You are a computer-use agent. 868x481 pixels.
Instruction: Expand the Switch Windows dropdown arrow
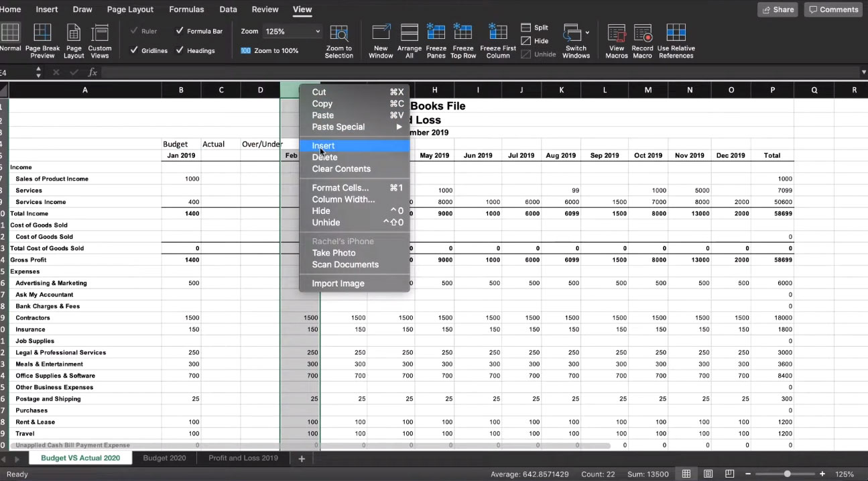(x=587, y=32)
